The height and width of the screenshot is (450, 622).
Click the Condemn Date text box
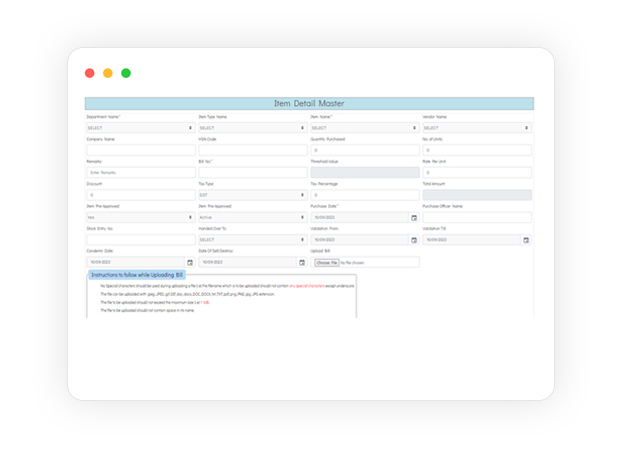click(x=136, y=262)
